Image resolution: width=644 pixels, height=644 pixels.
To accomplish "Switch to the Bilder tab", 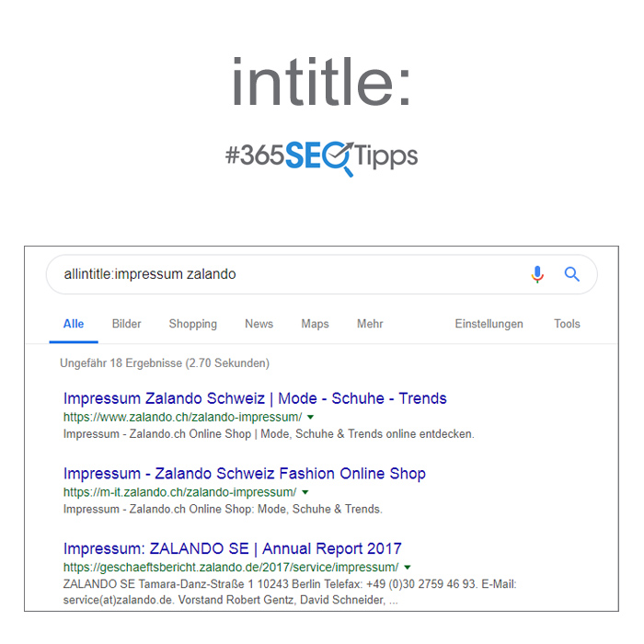I will click(127, 324).
